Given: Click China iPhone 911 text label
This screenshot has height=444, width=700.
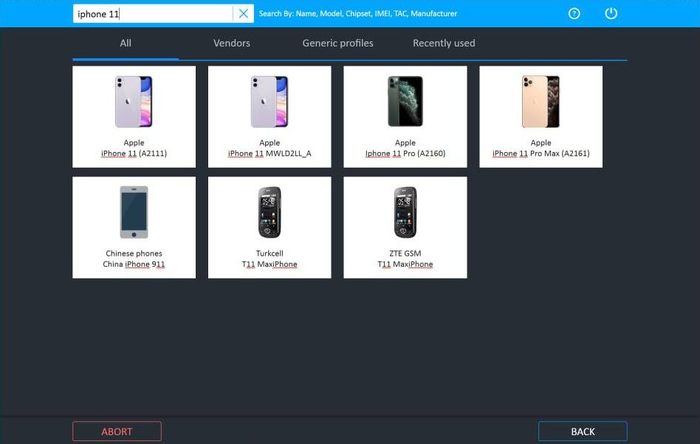Looking at the screenshot, I should click(134, 264).
